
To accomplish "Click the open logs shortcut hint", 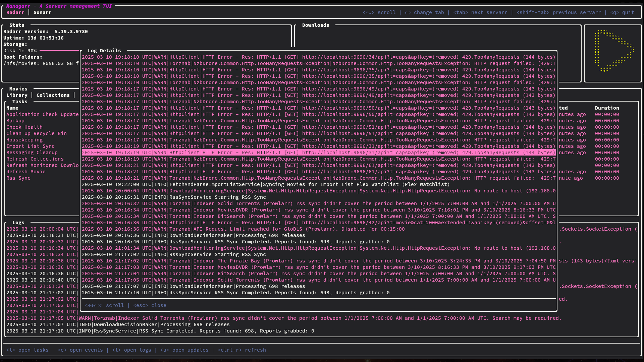I will pyautogui.click(x=131, y=350).
